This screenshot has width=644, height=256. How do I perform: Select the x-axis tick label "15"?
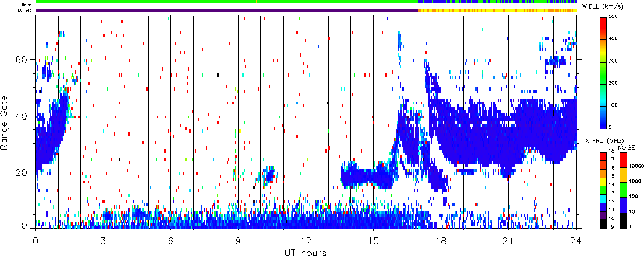373,240
